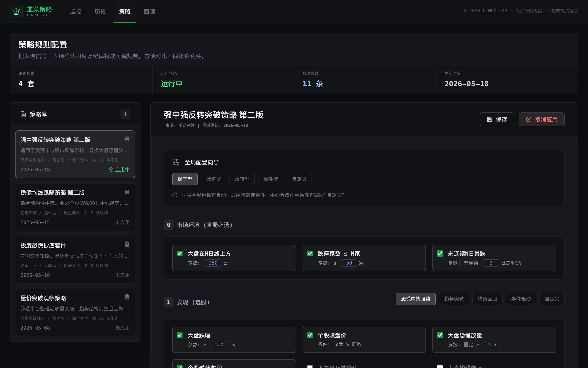
Task: Delete 稳健均线跟随策略 第二版 via trash icon
Action: point(127,192)
